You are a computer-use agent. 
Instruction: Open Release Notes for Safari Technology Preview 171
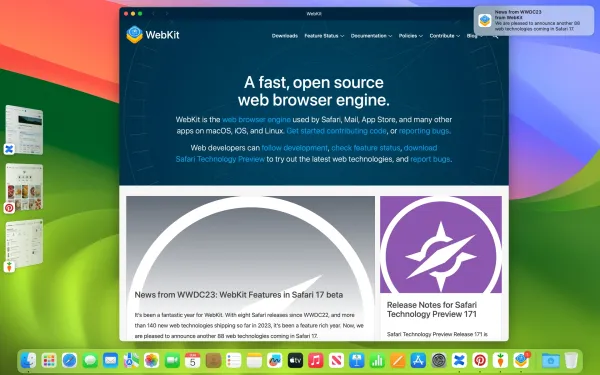click(x=432, y=310)
